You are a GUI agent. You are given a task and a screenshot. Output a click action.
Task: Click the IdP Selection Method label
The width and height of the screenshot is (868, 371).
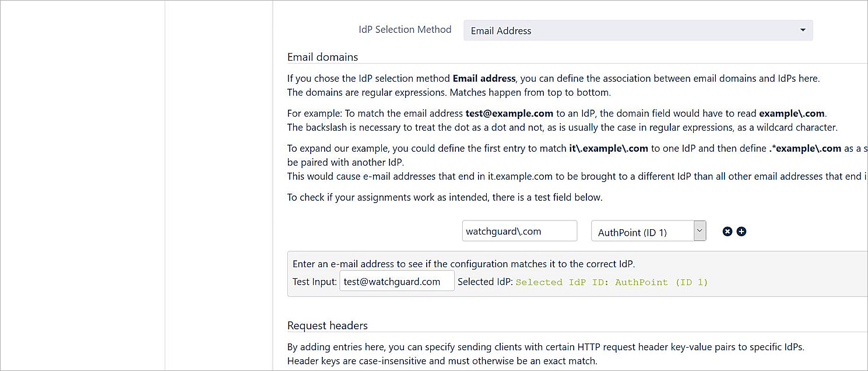[405, 30]
